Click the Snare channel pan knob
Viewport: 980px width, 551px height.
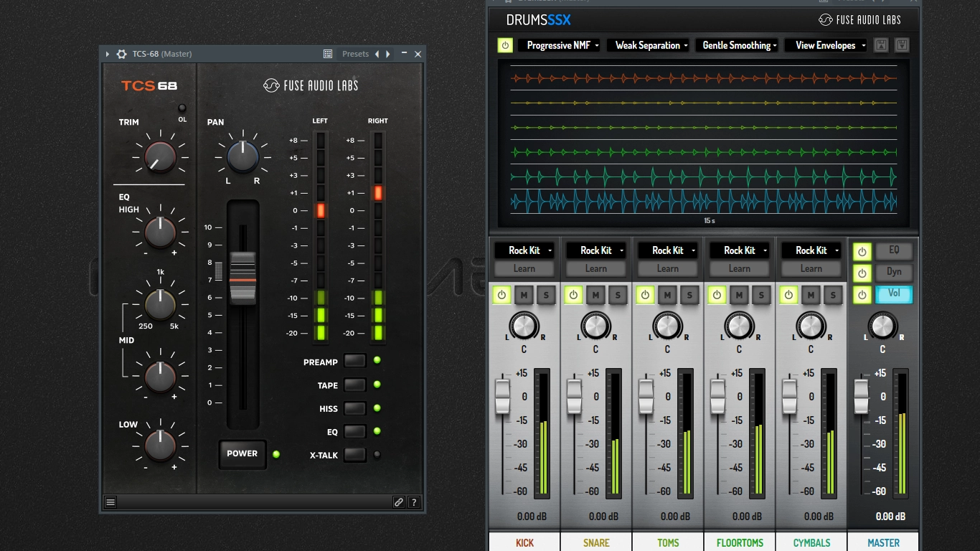(x=595, y=326)
